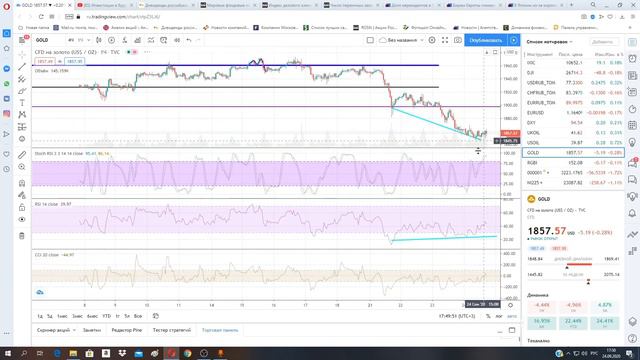Toggle авто auto scale
Viewport: 640px width, 360px height.
[x=512, y=316]
